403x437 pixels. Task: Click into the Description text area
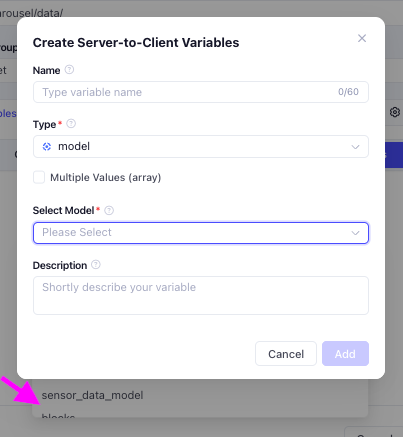(201, 295)
